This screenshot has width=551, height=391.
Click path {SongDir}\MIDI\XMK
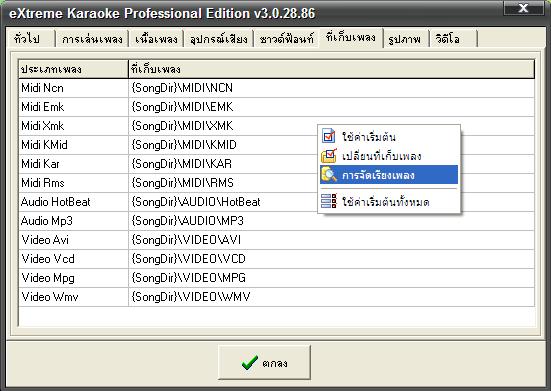coord(182,126)
